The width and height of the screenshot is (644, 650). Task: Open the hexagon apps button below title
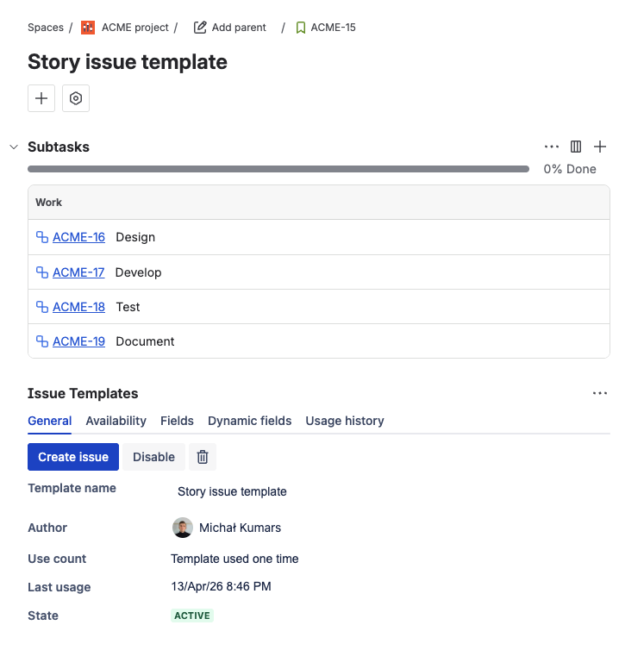[x=76, y=98]
